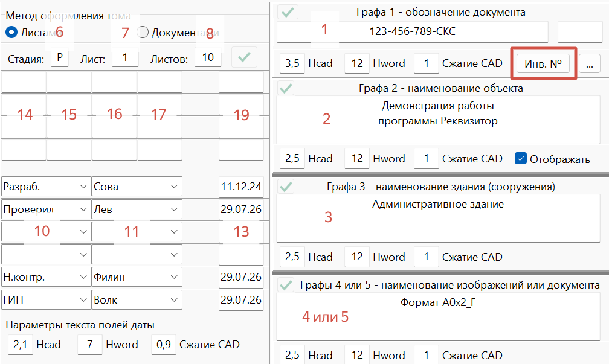609x364 pixels.
Task: Click the Формат A0x2_Г text field
Action: pyautogui.click(x=438, y=316)
